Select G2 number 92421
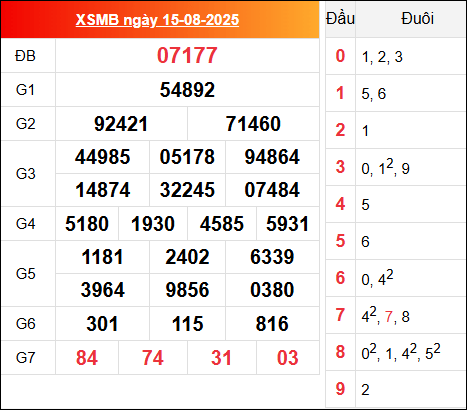 (121, 124)
